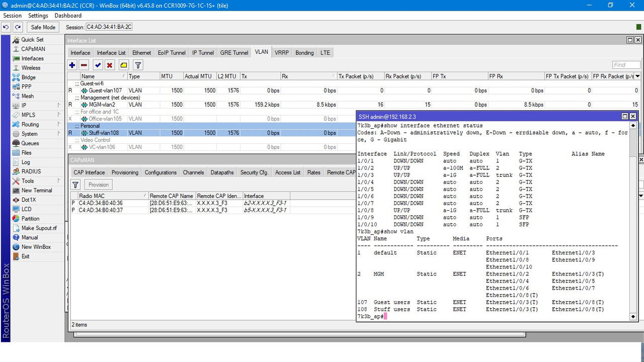Open LCD from sidebar
The height and width of the screenshot is (362, 644).
(26, 209)
